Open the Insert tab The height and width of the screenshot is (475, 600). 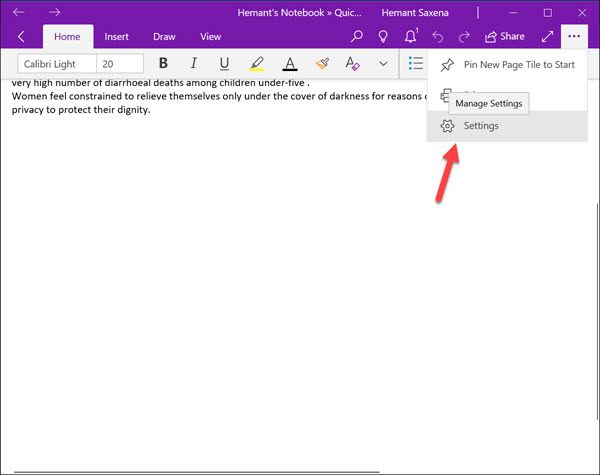point(116,37)
